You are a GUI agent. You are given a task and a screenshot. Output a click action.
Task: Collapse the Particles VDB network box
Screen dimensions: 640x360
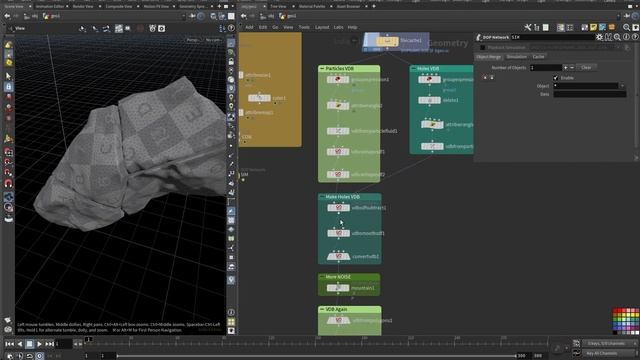coord(322,69)
